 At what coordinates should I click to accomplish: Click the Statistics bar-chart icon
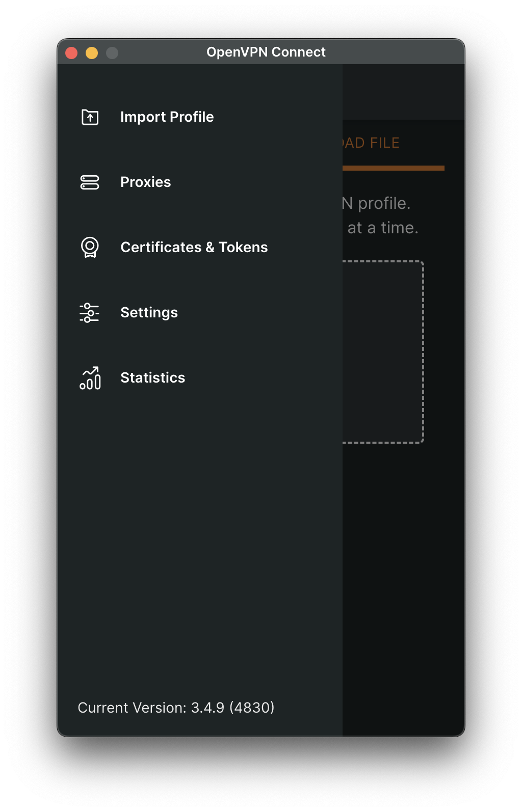[x=90, y=378]
